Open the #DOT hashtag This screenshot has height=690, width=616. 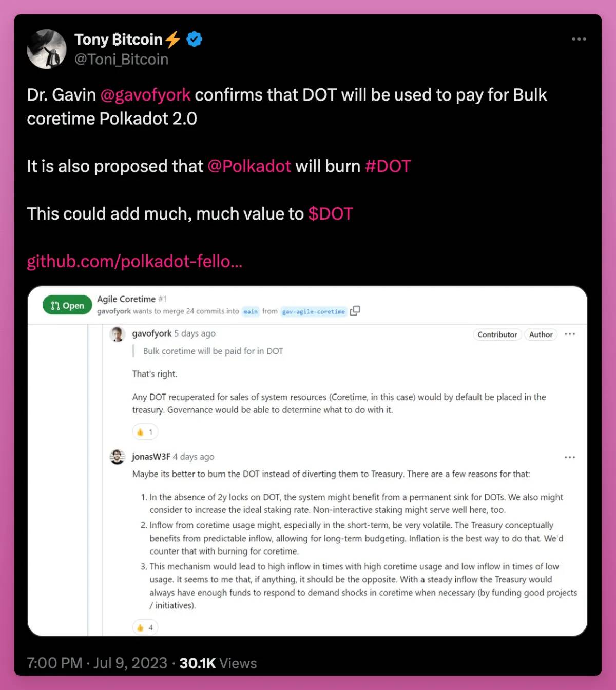click(388, 166)
